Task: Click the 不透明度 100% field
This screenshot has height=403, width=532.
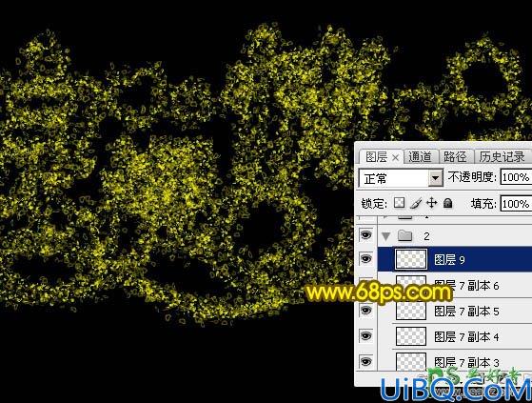Action: click(x=516, y=177)
